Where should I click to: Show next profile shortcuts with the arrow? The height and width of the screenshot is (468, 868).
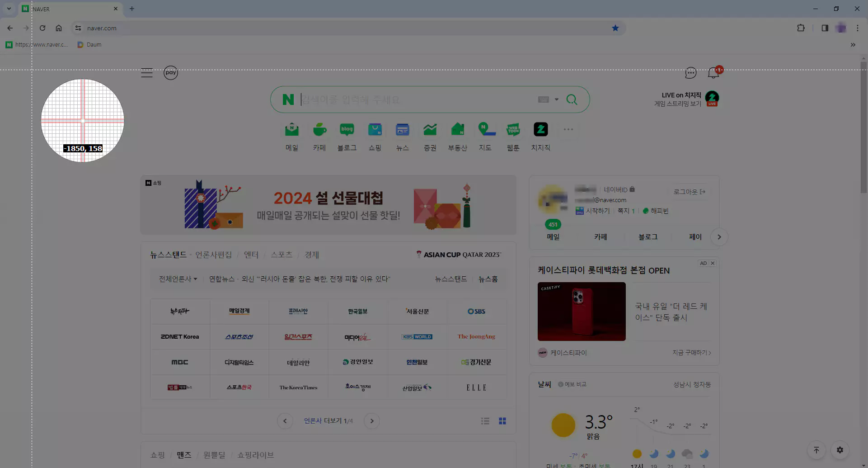tap(719, 237)
